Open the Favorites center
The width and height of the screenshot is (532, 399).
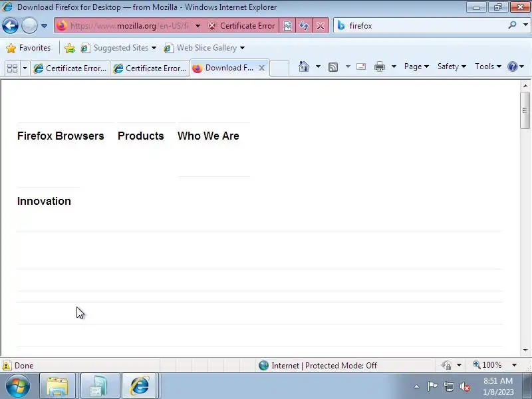[28, 48]
